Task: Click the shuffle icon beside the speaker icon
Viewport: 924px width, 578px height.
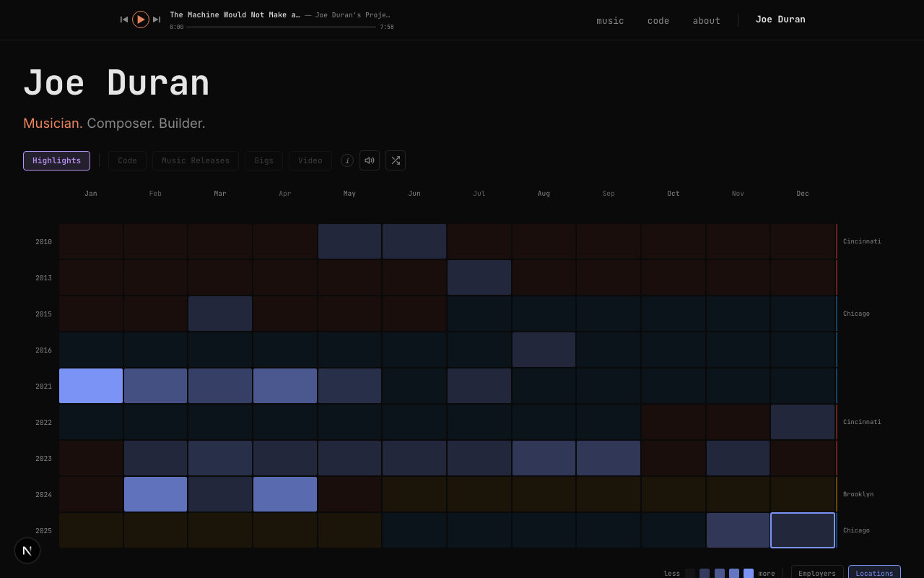Action: (395, 160)
